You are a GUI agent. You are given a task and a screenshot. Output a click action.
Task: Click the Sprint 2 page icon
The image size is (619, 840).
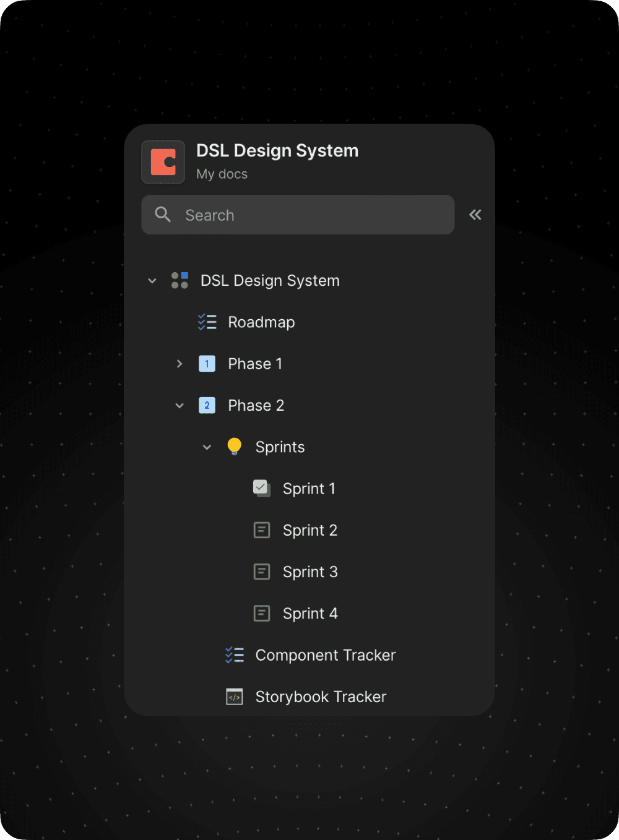(x=262, y=530)
